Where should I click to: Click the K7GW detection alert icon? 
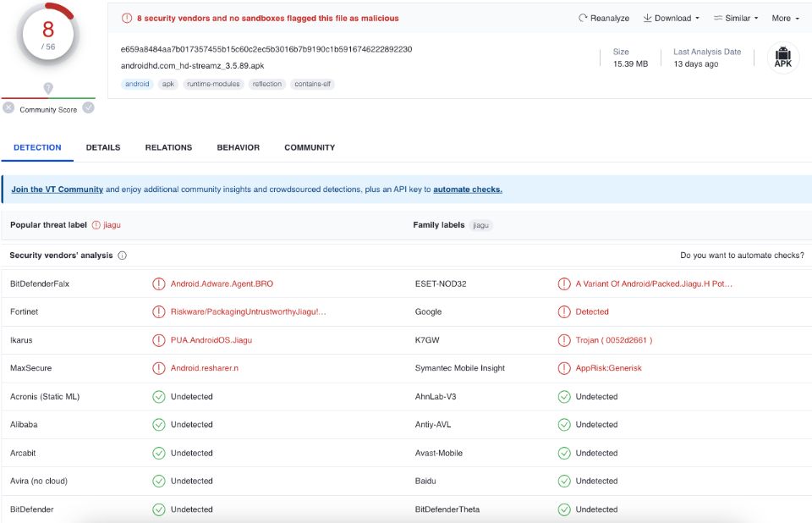(x=564, y=340)
